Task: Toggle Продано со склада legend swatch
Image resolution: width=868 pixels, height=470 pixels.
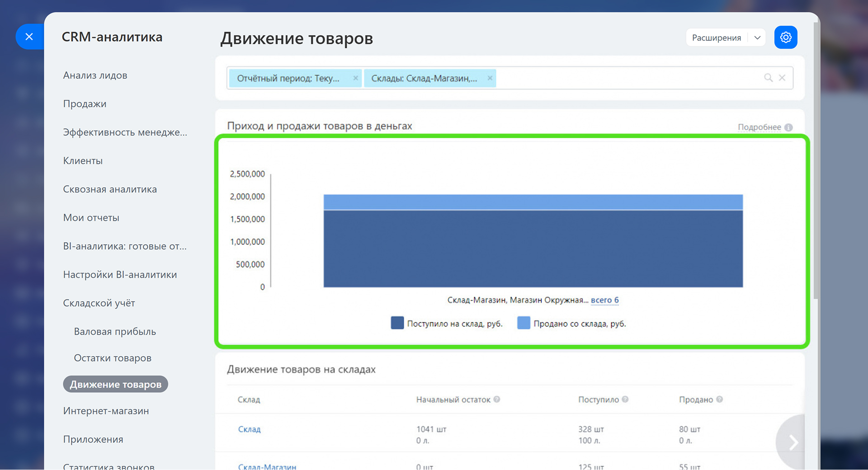Action: pyautogui.click(x=524, y=323)
